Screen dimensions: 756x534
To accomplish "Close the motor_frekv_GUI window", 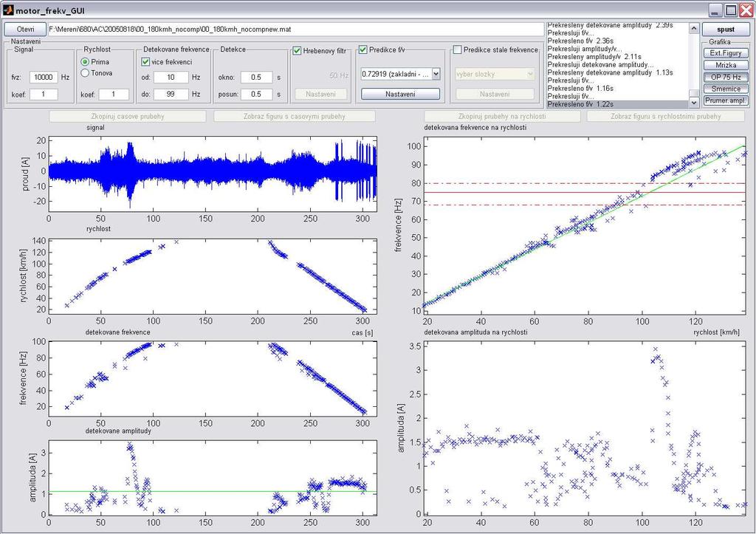I will 745,10.
